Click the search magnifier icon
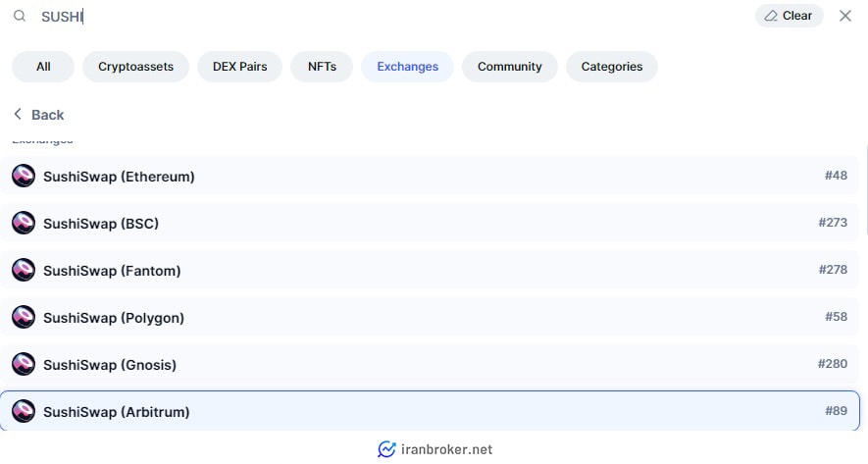This screenshot has height=464, width=868. [20, 16]
